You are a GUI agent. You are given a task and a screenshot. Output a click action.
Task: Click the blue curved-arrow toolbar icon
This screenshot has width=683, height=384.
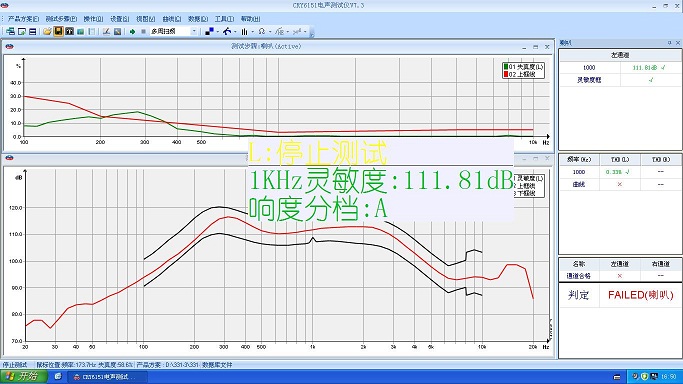pyautogui.click(x=227, y=31)
